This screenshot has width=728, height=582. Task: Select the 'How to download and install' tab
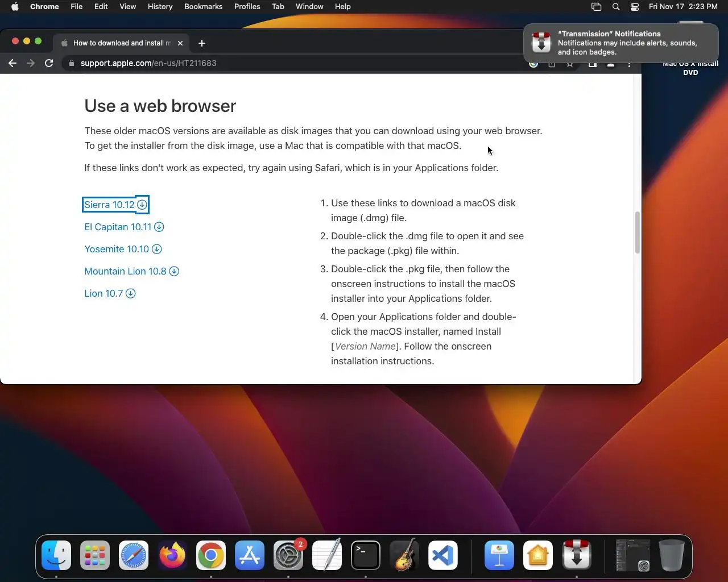pos(122,43)
